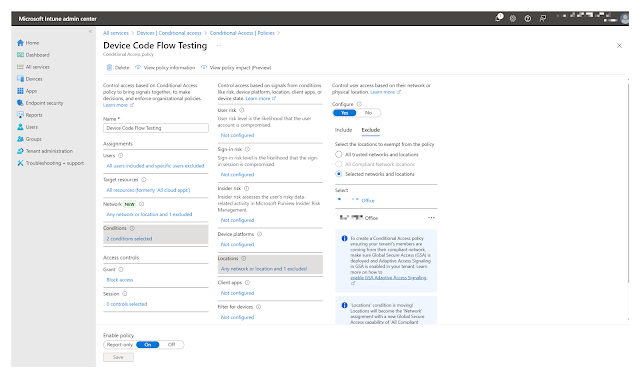
Task: Open more options ellipsis beside policy title
Action: pyautogui.click(x=219, y=45)
